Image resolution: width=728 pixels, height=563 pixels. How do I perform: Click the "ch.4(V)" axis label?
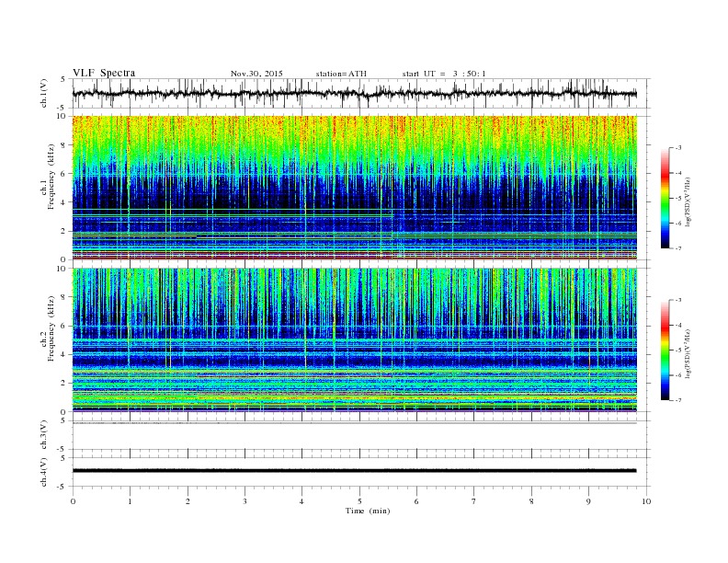pyautogui.click(x=44, y=472)
